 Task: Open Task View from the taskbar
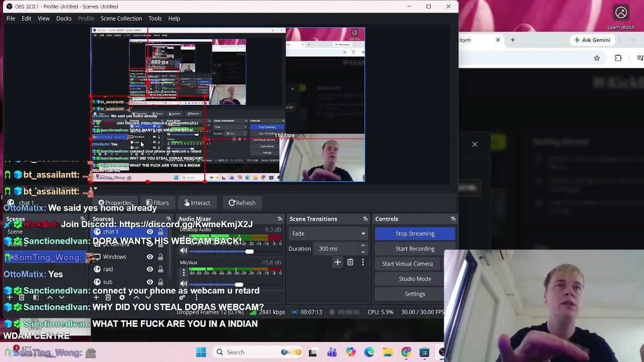tap(313, 352)
